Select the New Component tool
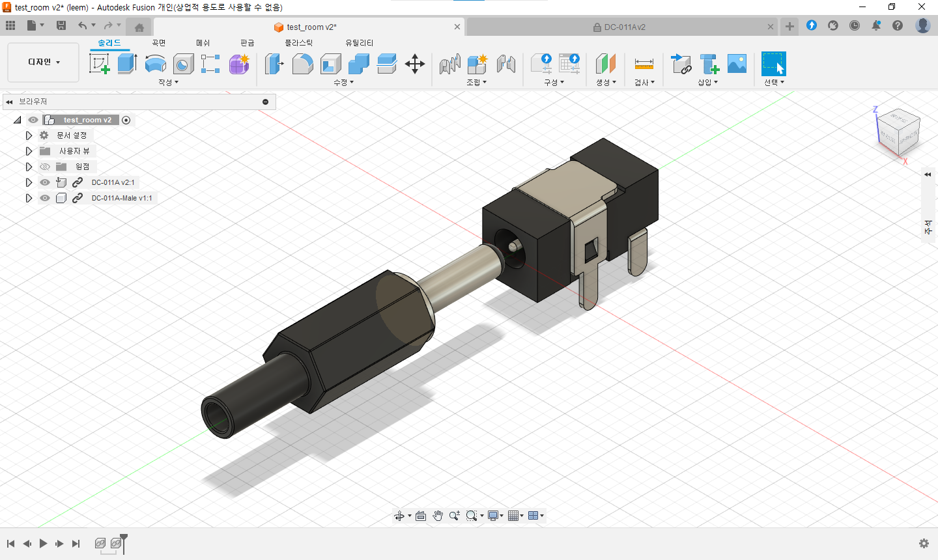The image size is (938, 560). pyautogui.click(x=477, y=64)
